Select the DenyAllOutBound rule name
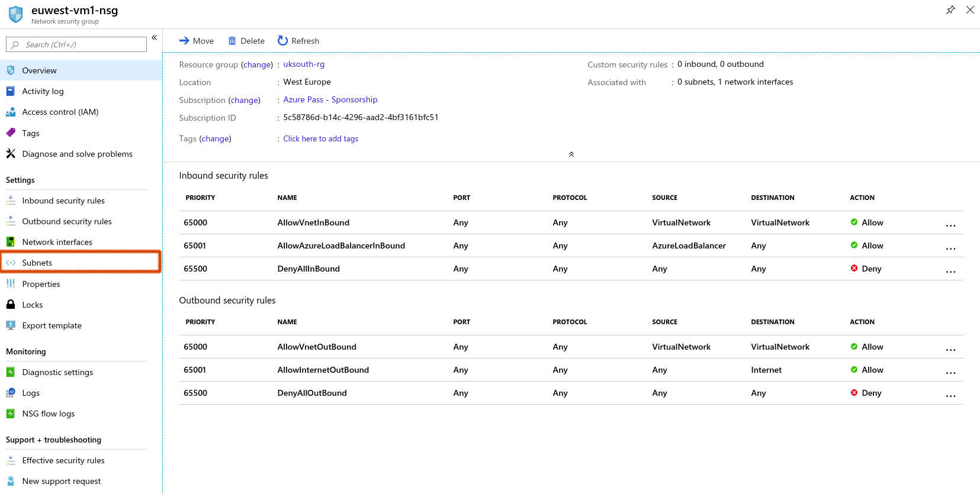The height and width of the screenshot is (494, 980). pyautogui.click(x=312, y=393)
